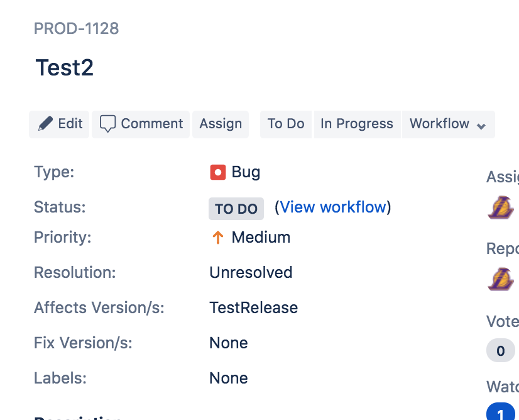519x420 pixels.
Task: Click the reporter Lakers avatar
Action: (501, 279)
